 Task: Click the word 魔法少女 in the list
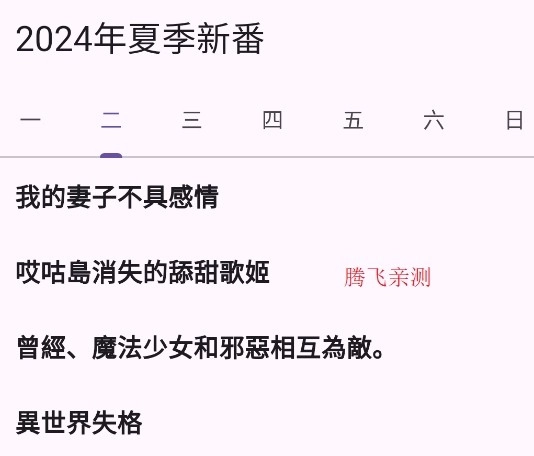click(143, 348)
